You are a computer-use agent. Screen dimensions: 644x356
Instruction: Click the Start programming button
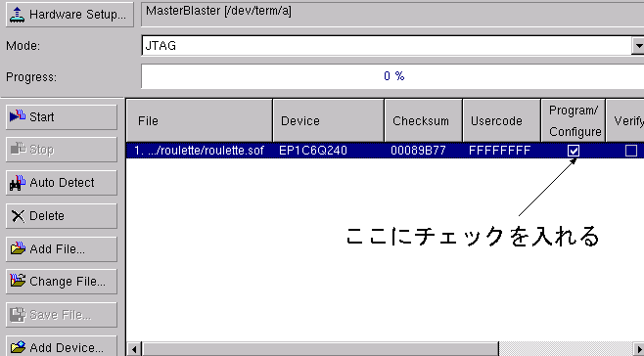[x=62, y=117]
